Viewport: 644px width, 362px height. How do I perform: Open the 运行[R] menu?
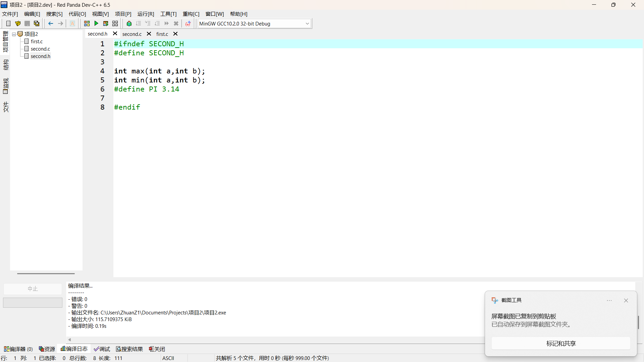(x=146, y=14)
